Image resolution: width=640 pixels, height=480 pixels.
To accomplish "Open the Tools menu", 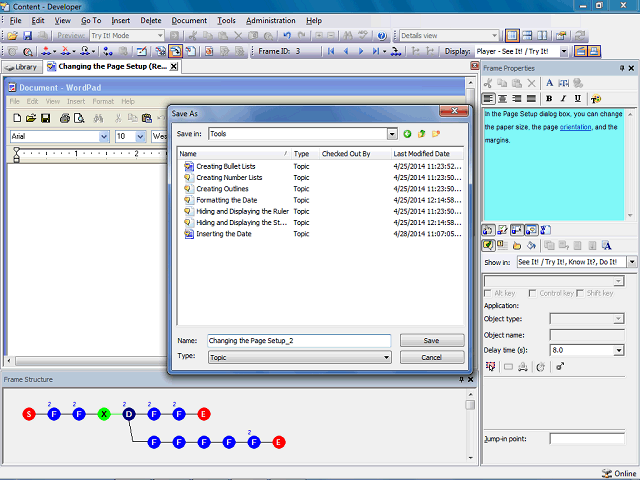I will (x=226, y=21).
